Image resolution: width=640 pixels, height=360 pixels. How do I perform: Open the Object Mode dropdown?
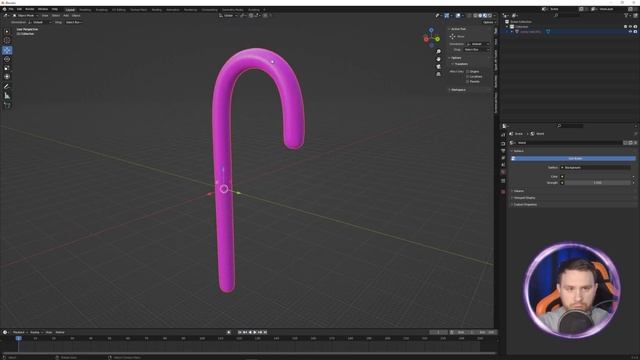[x=25, y=16]
